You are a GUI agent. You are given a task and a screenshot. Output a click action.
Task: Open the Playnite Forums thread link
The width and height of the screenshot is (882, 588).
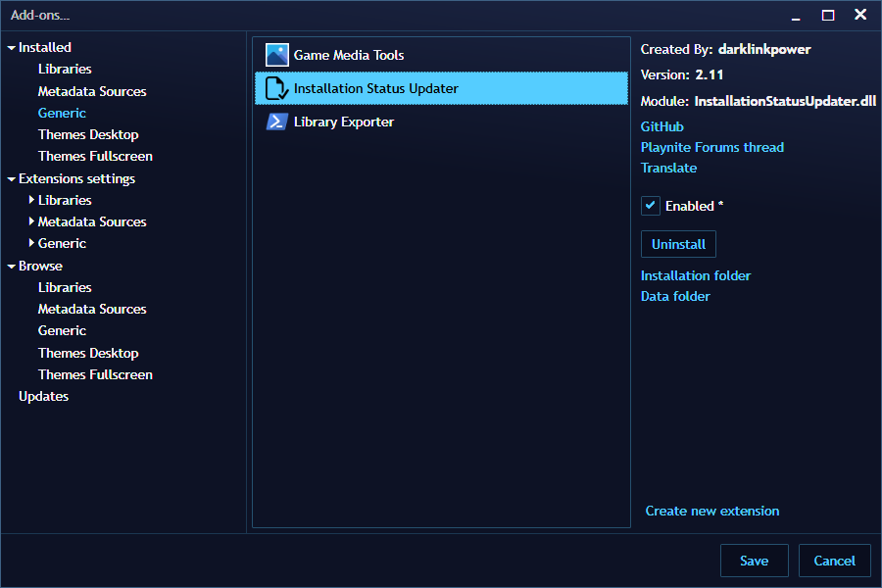click(712, 147)
